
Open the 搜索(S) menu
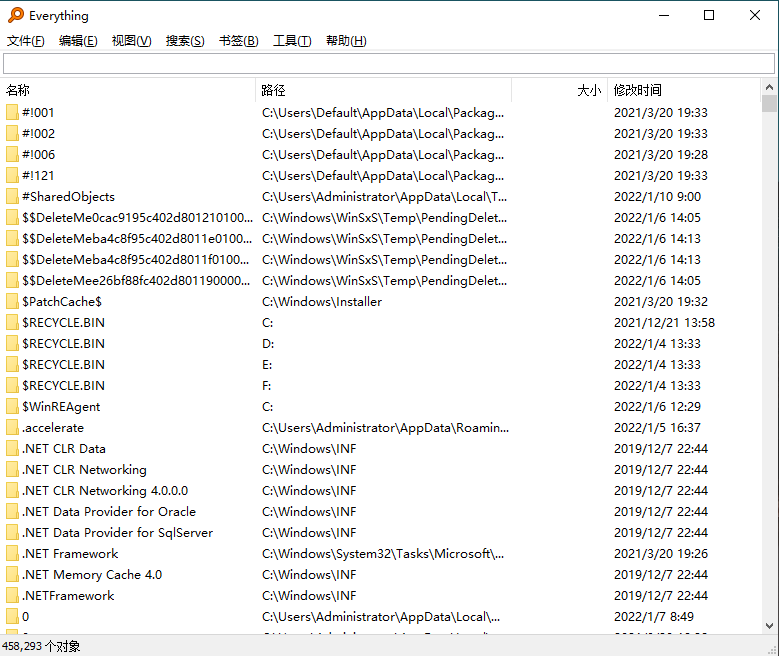click(x=185, y=41)
